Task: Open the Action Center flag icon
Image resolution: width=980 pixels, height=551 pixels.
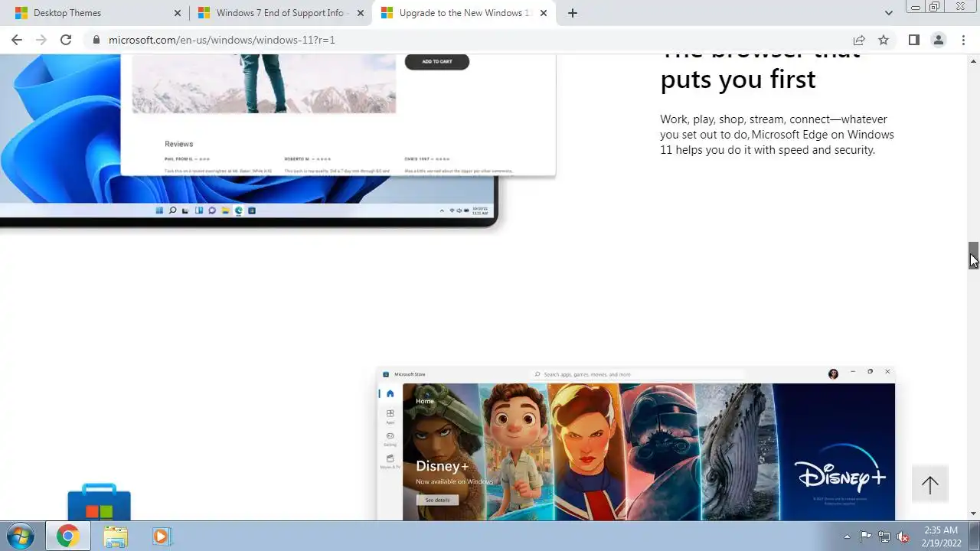Action: click(x=865, y=536)
